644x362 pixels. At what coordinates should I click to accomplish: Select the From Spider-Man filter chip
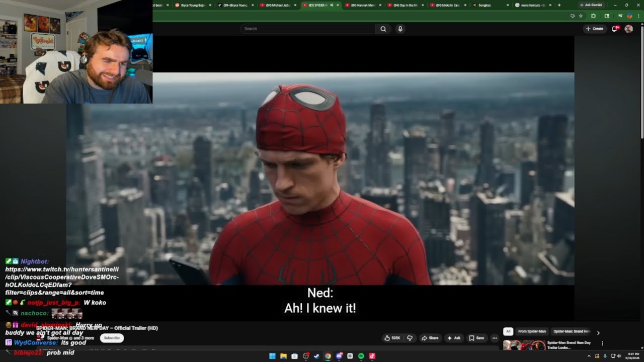[532, 331]
